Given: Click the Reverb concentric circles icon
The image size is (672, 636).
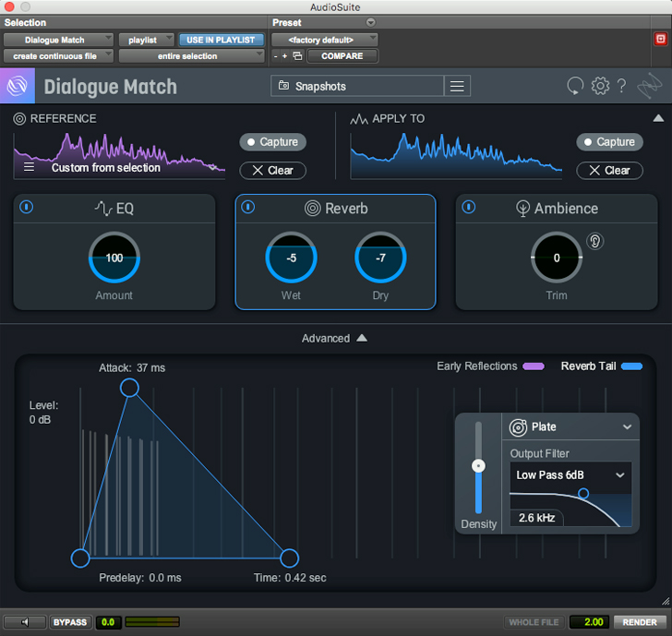Looking at the screenshot, I should tap(312, 209).
